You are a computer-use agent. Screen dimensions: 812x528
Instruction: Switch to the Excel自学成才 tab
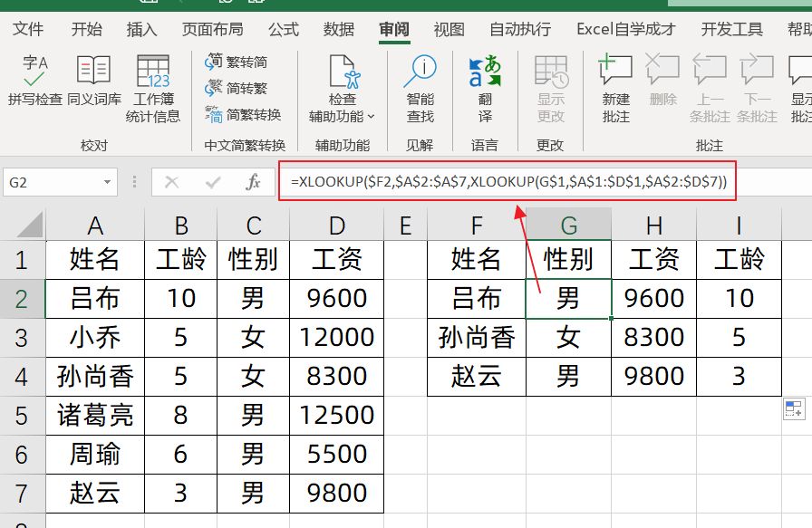pyautogui.click(x=625, y=29)
